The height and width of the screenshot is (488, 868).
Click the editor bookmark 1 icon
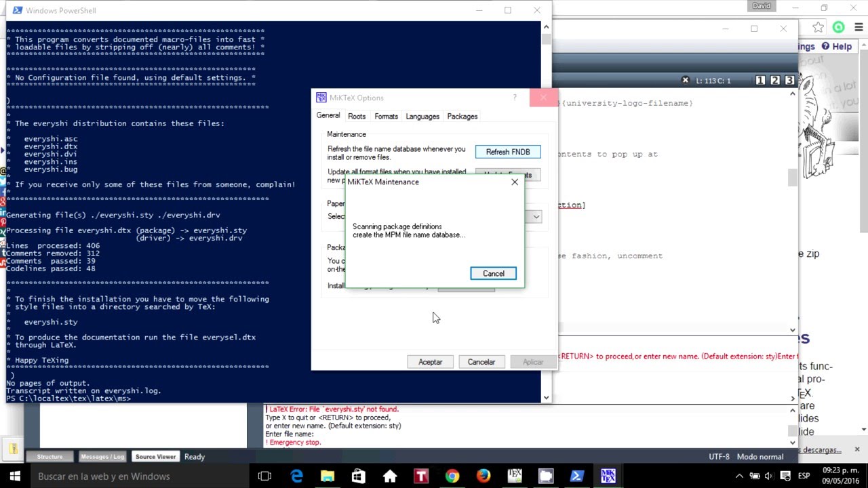pyautogui.click(x=760, y=80)
